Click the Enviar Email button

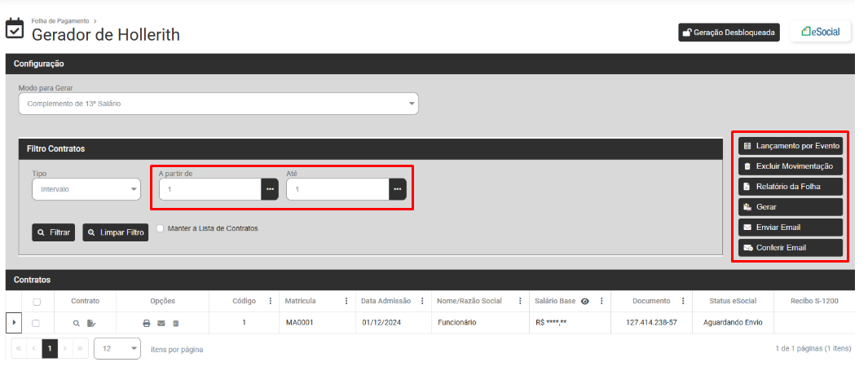(x=791, y=227)
